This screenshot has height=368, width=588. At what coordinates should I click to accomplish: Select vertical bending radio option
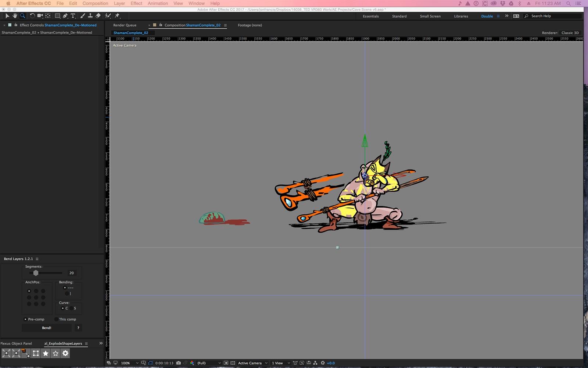click(67, 294)
